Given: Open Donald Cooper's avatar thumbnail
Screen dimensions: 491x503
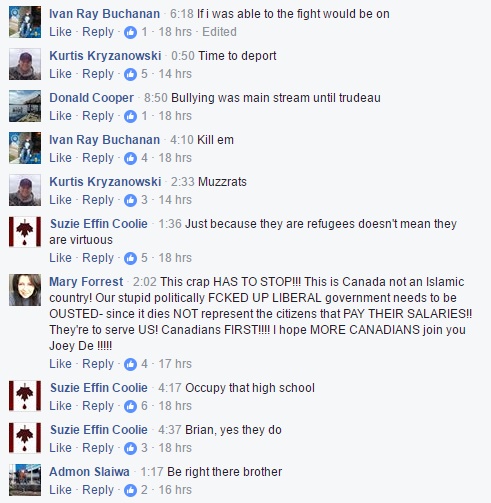Looking at the screenshot, I should [25, 106].
